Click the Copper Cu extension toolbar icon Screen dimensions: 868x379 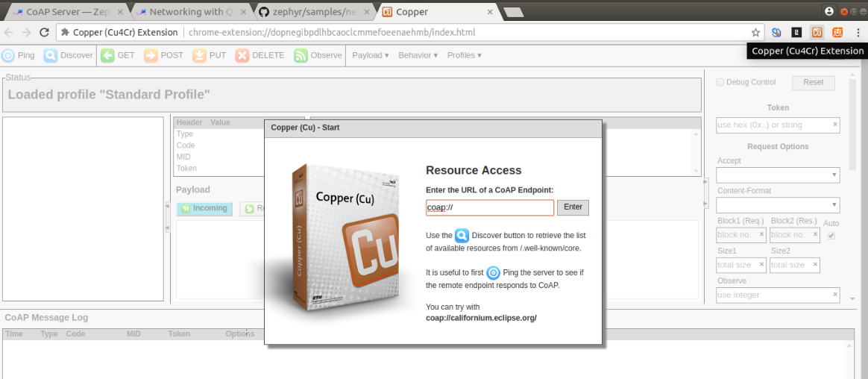817,33
